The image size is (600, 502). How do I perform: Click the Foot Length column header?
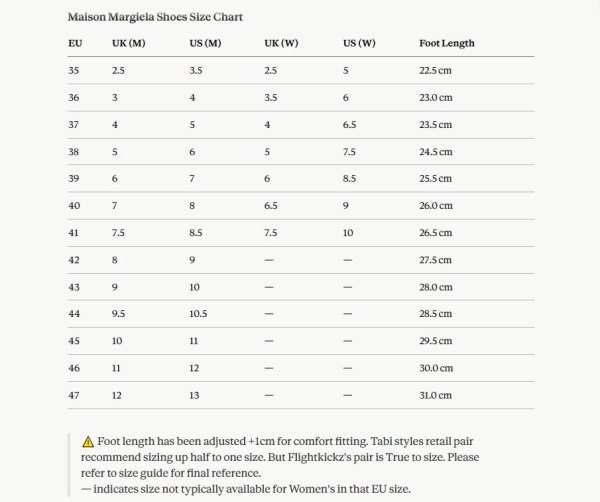(447, 43)
